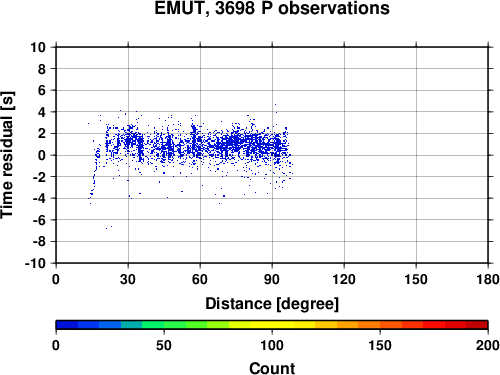
Task: Click the colorbar tick label 150
Action: (380, 345)
